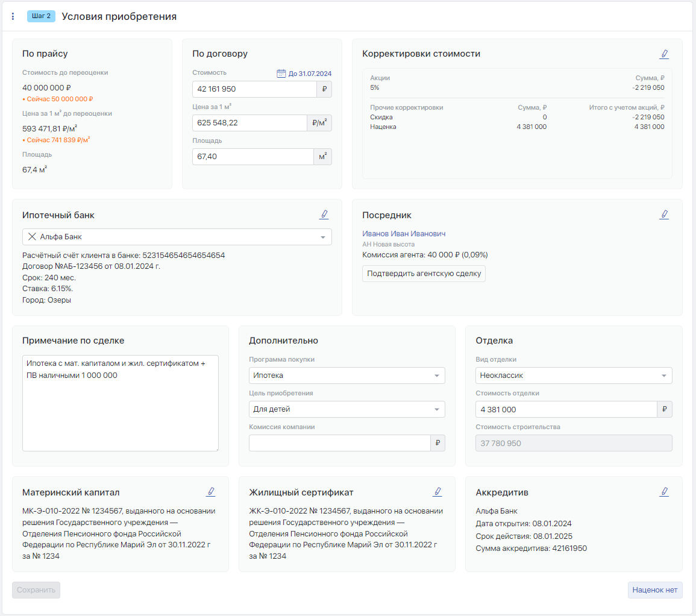Edit Корректировки стоимости with pencil icon

tap(664, 54)
